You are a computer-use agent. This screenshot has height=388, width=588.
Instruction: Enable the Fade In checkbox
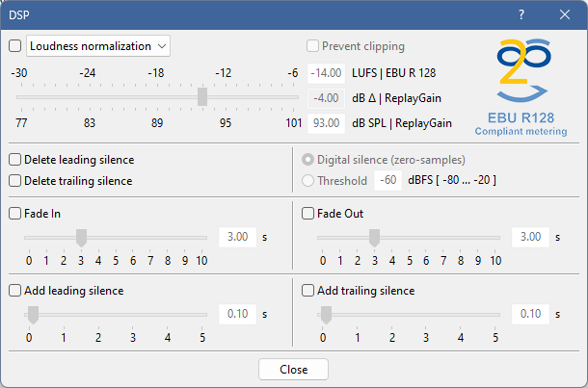(14, 214)
